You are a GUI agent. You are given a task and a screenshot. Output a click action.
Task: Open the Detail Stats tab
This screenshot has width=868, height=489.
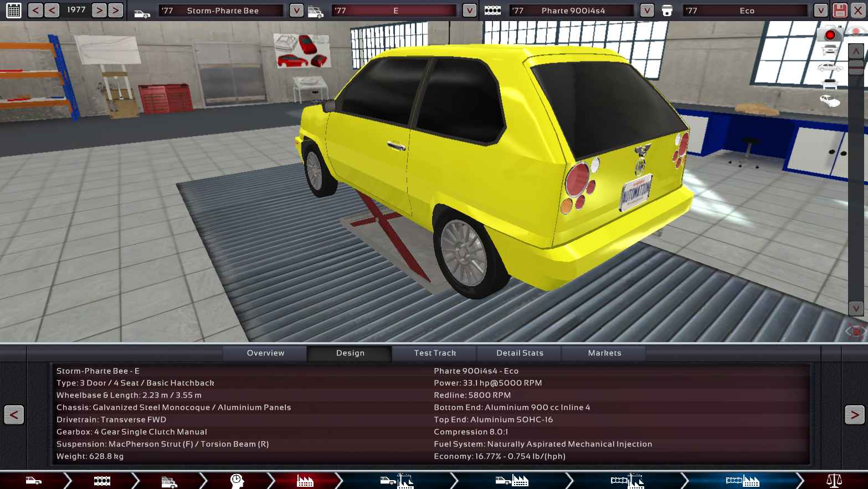pyautogui.click(x=520, y=353)
